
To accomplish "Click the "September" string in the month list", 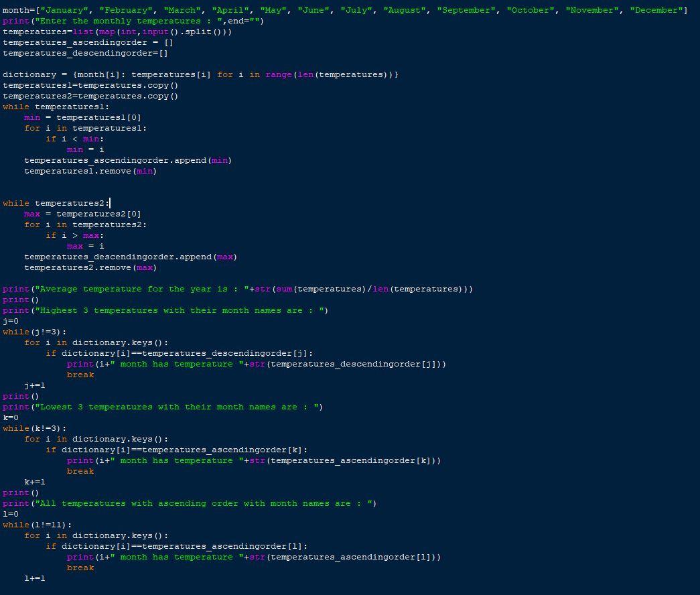I will (466, 10).
